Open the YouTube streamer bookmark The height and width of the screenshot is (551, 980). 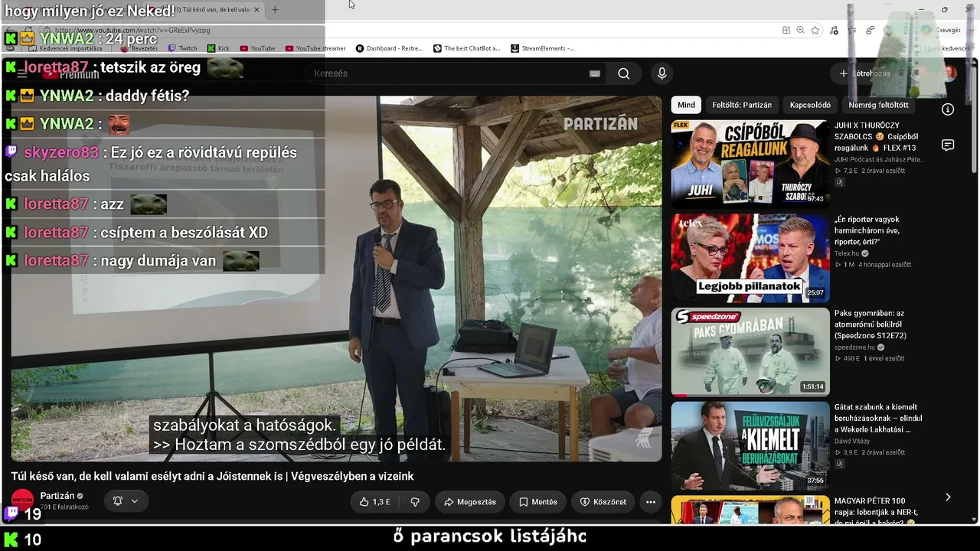[x=315, y=48]
